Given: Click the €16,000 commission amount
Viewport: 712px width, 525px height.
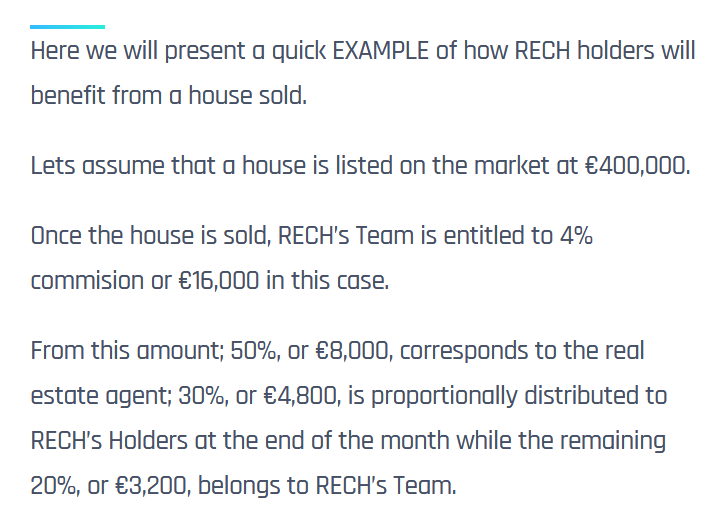Looking at the screenshot, I should click(x=219, y=280).
